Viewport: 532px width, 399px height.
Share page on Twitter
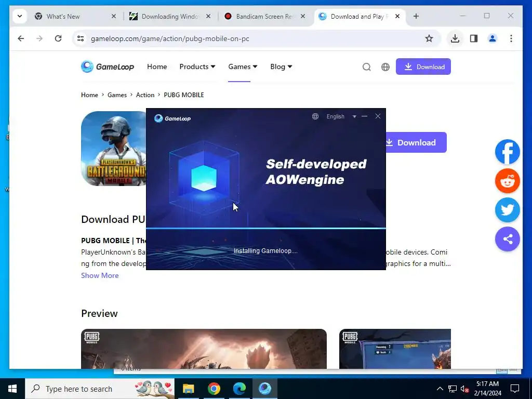click(x=507, y=210)
